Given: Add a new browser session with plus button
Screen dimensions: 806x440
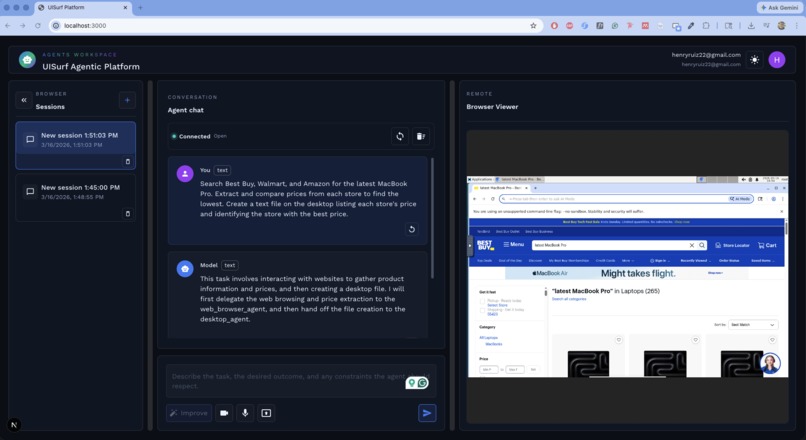Looking at the screenshot, I should click(x=127, y=100).
